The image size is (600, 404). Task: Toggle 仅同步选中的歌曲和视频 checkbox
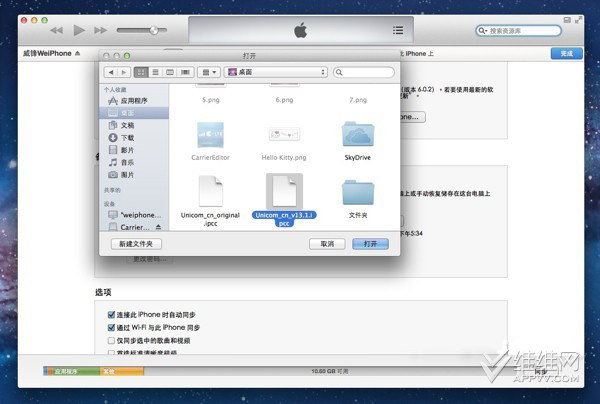click(111, 340)
